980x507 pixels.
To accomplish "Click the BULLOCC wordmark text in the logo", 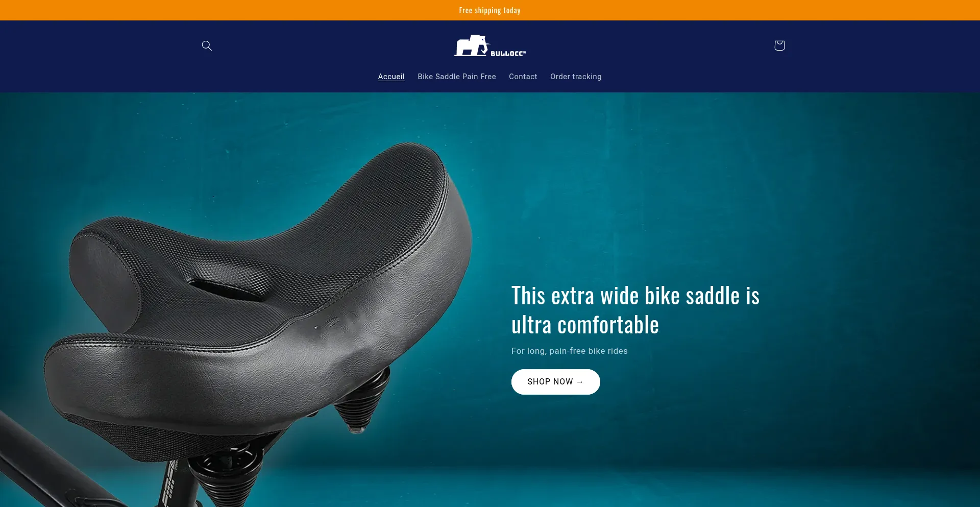I will point(508,54).
